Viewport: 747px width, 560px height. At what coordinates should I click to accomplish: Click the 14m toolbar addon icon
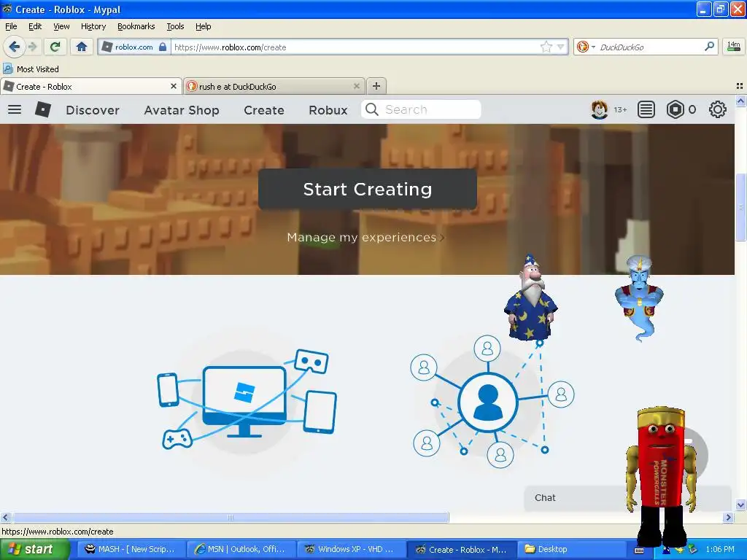734,47
